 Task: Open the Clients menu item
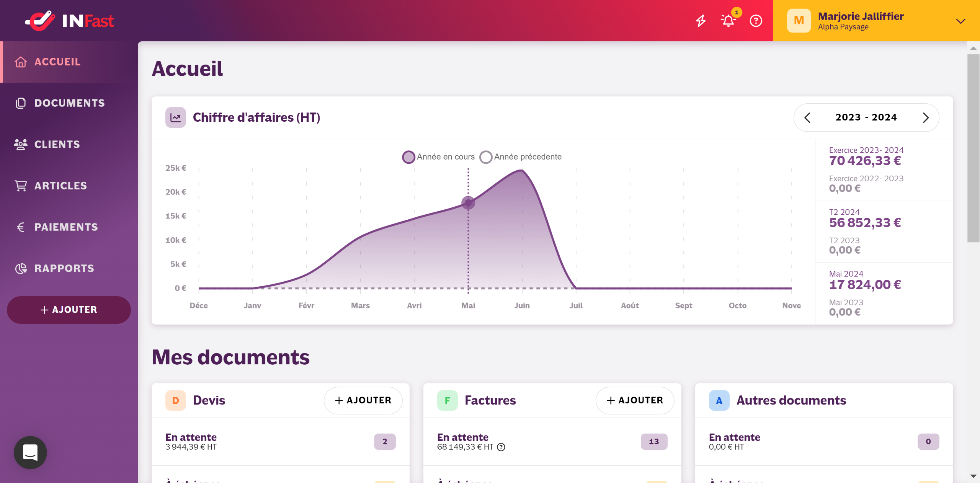point(57,144)
